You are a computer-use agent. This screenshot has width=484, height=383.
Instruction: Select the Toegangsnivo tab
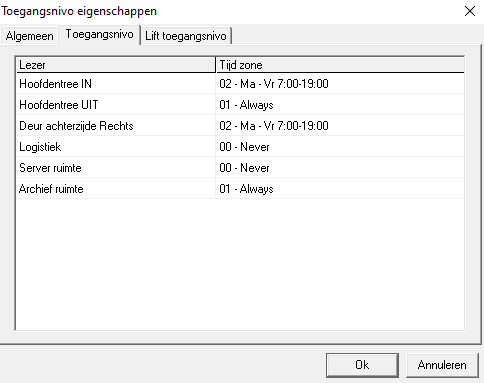(99, 34)
